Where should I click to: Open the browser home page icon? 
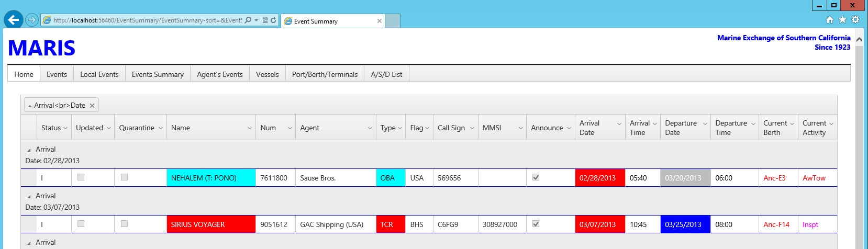click(829, 20)
